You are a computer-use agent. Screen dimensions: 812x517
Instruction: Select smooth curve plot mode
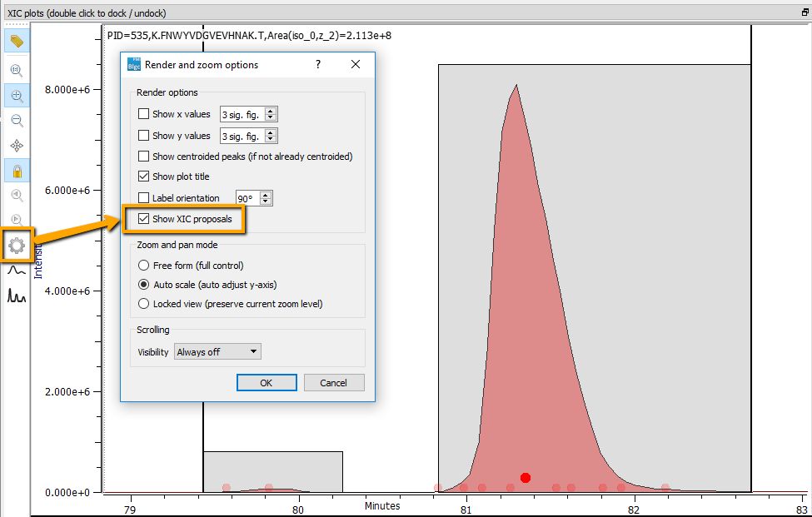point(17,270)
